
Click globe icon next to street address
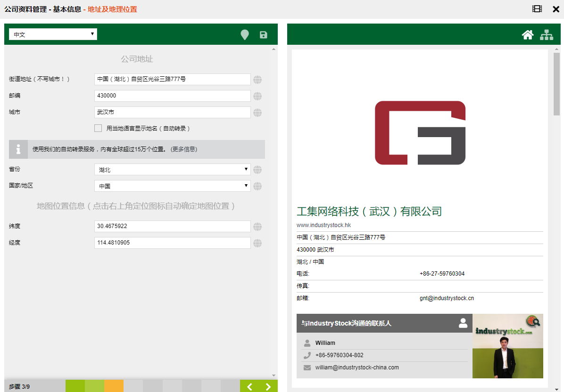[257, 80]
